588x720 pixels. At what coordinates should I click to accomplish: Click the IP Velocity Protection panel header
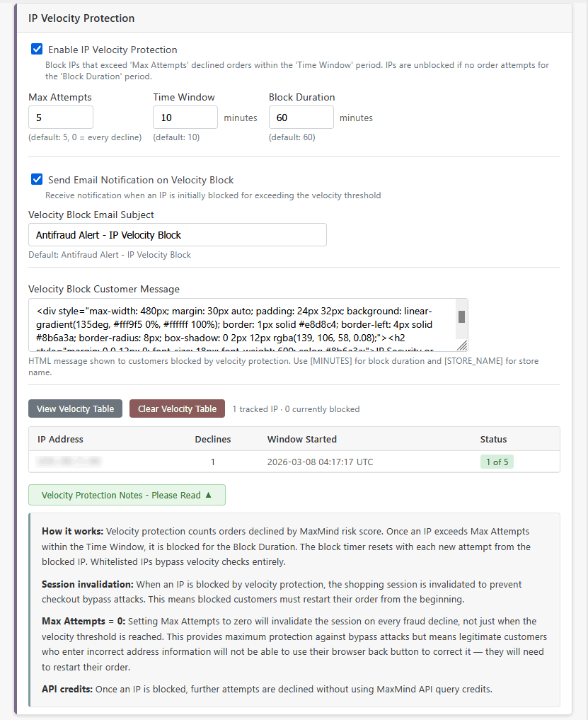pos(81,18)
